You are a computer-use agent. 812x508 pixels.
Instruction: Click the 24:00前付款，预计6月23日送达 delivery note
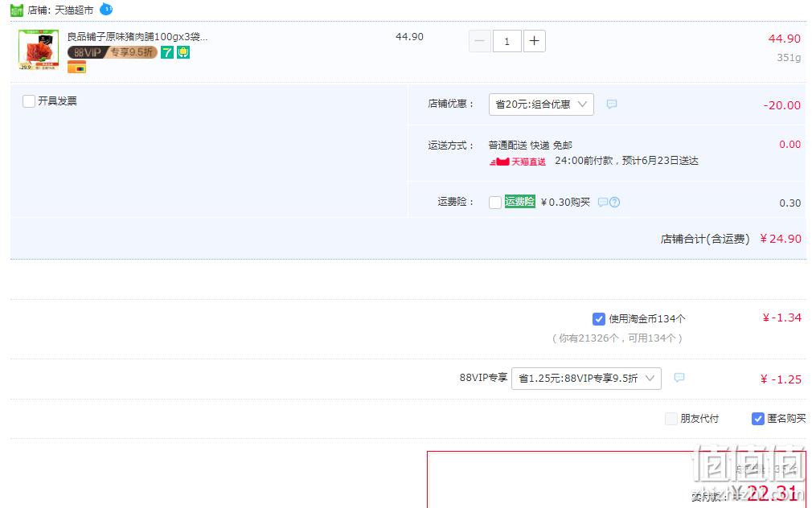pyautogui.click(x=626, y=161)
